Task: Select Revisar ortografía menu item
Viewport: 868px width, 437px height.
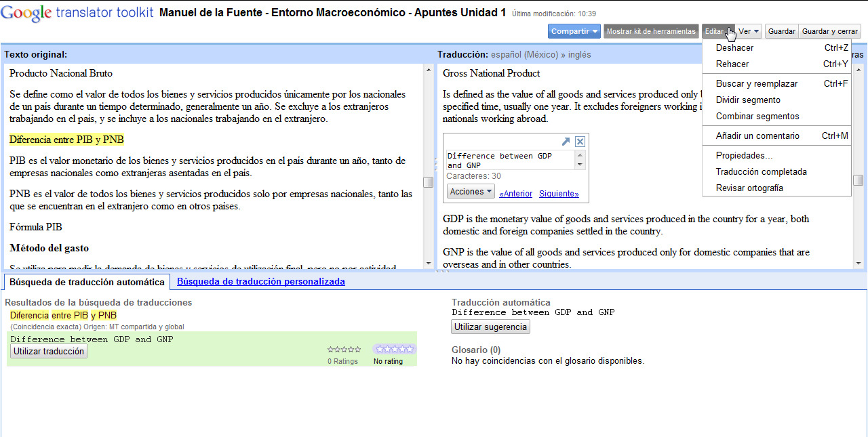Action: pos(776,188)
